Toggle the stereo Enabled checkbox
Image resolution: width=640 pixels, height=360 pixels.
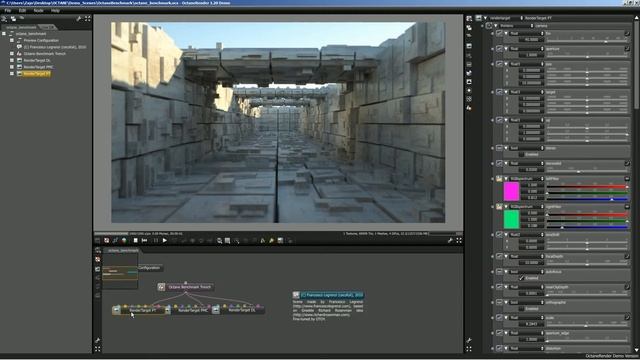tap(521, 155)
